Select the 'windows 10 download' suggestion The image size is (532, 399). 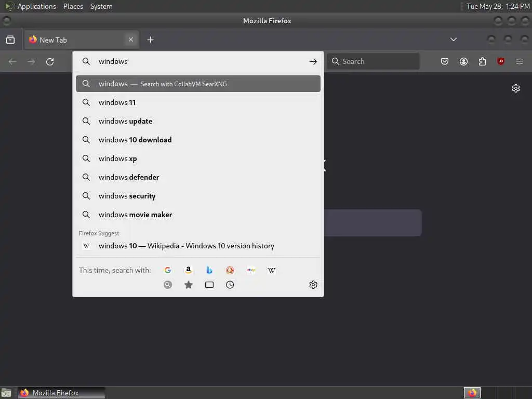(198, 140)
